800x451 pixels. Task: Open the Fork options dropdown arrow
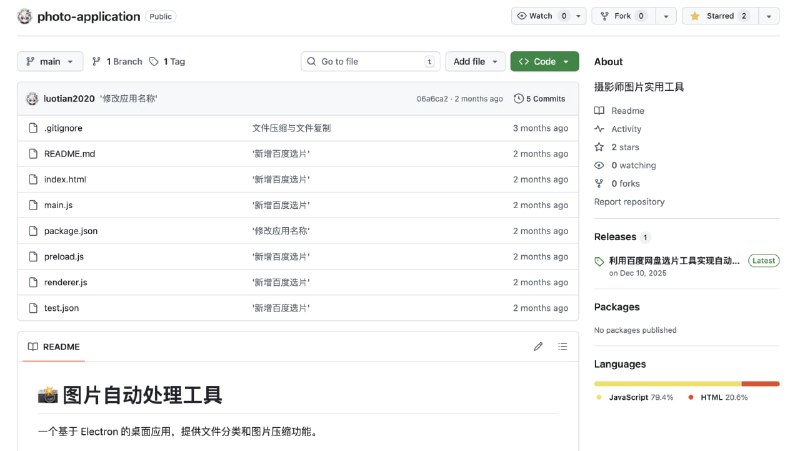click(666, 16)
